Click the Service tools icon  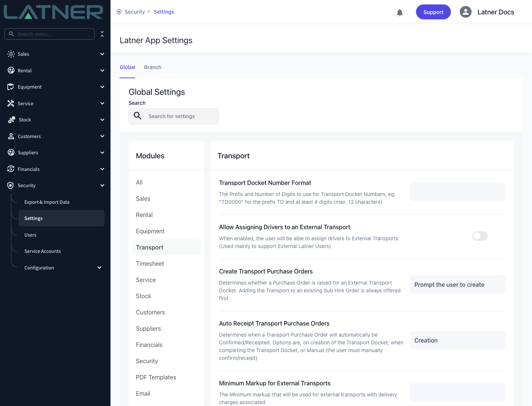pyautogui.click(x=11, y=103)
